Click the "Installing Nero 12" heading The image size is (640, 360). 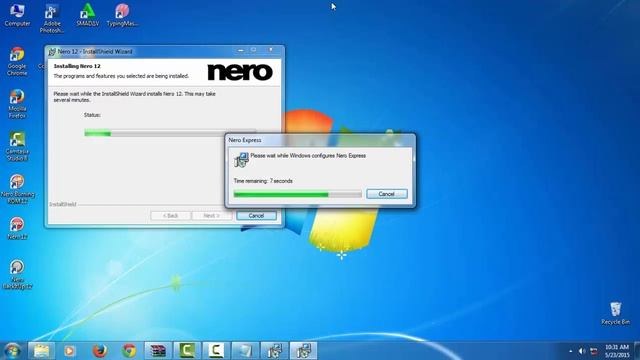pyautogui.click(x=77, y=66)
